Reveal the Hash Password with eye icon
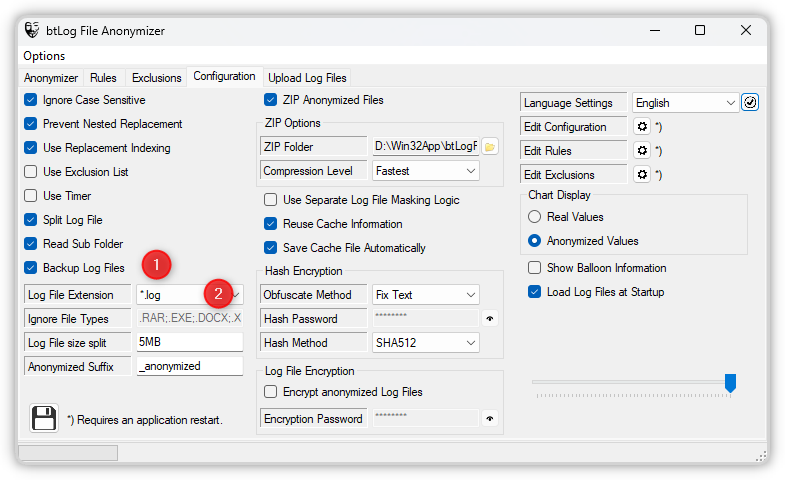This screenshot has height=480, width=785. 490,319
